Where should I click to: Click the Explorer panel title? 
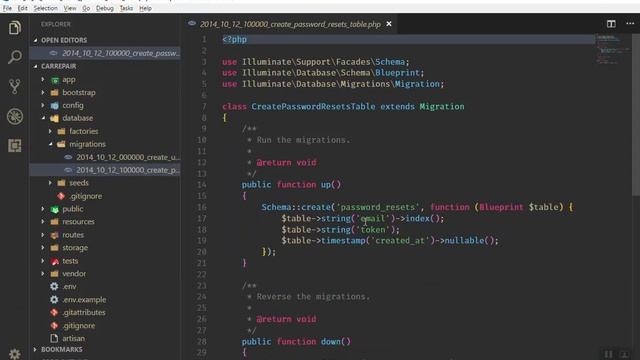(x=56, y=24)
